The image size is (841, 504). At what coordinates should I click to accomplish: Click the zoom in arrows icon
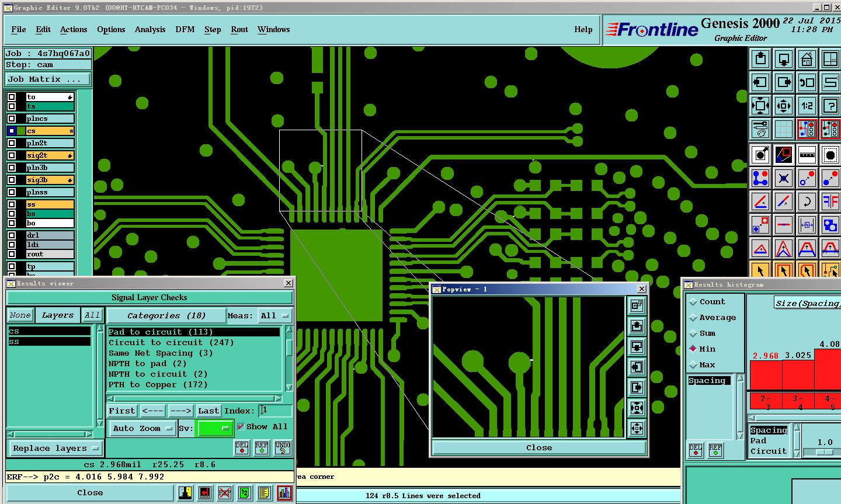coord(784,106)
